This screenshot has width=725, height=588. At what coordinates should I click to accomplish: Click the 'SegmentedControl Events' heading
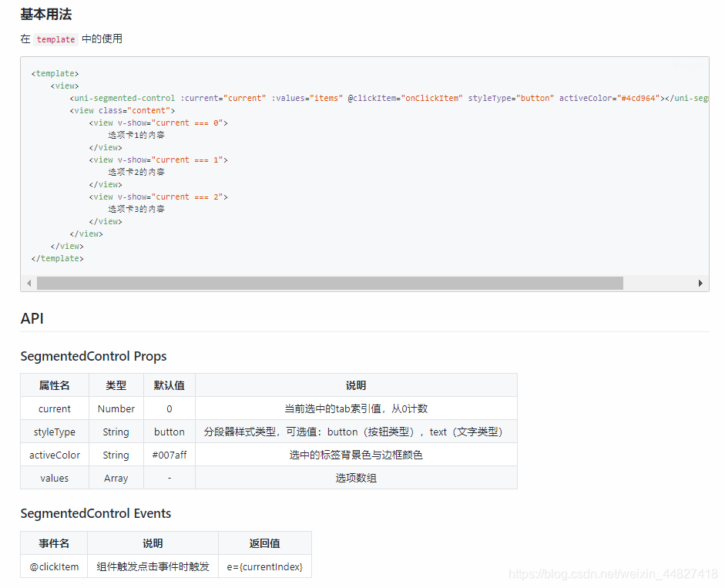[96, 513]
